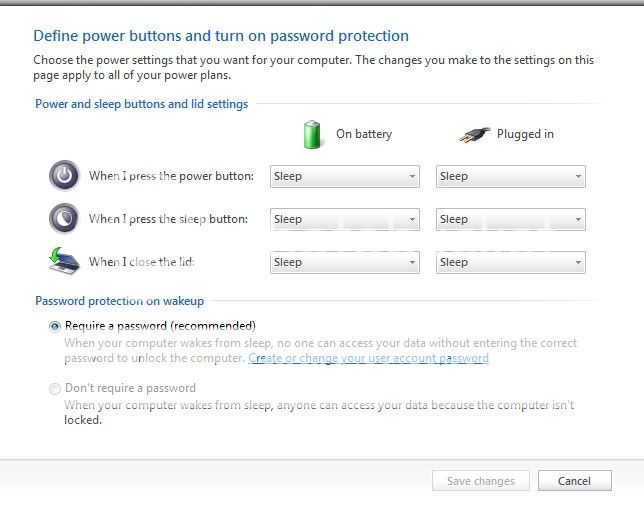The width and height of the screenshot is (644, 518).
Task: Select Require a password option
Action: pos(55,326)
